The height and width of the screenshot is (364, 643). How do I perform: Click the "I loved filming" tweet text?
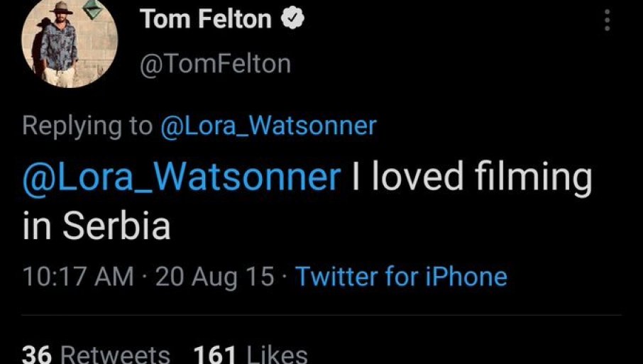pos(472,177)
